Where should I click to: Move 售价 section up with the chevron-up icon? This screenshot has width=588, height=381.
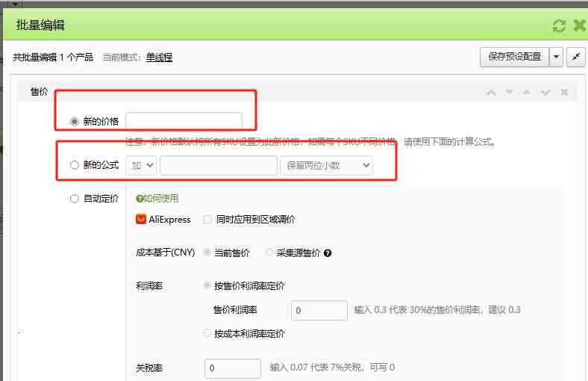[x=491, y=93]
